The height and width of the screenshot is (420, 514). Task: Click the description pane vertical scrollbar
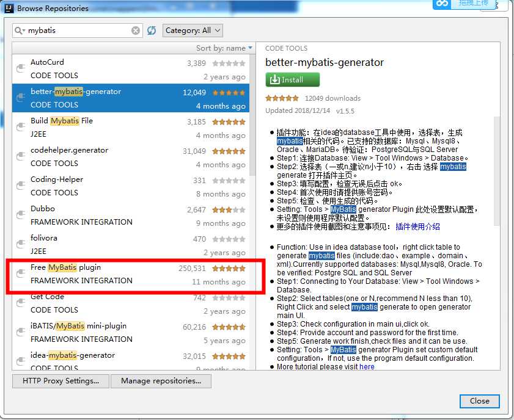point(497,171)
